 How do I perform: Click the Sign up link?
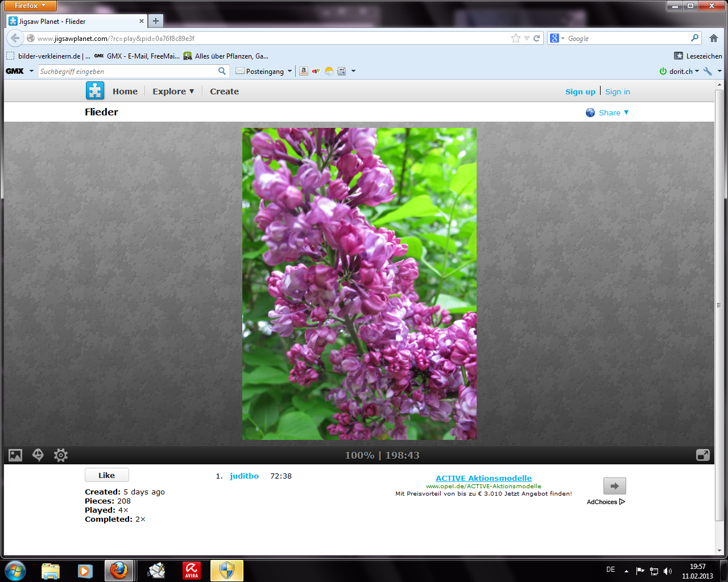[x=580, y=92]
